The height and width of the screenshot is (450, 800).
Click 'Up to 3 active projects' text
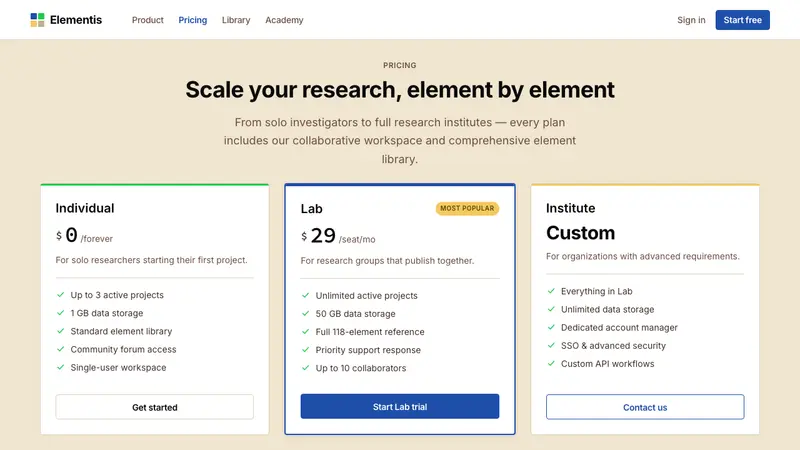click(117, 295)
